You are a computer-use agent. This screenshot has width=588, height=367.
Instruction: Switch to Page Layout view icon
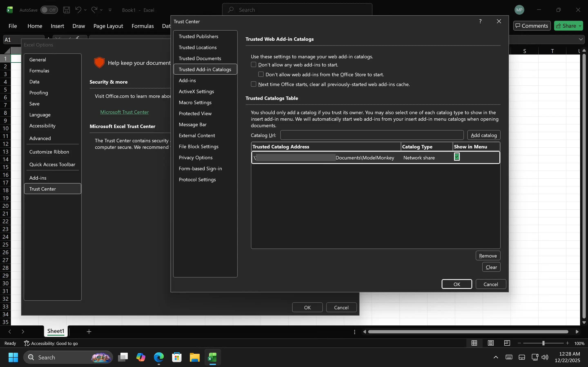491,343
